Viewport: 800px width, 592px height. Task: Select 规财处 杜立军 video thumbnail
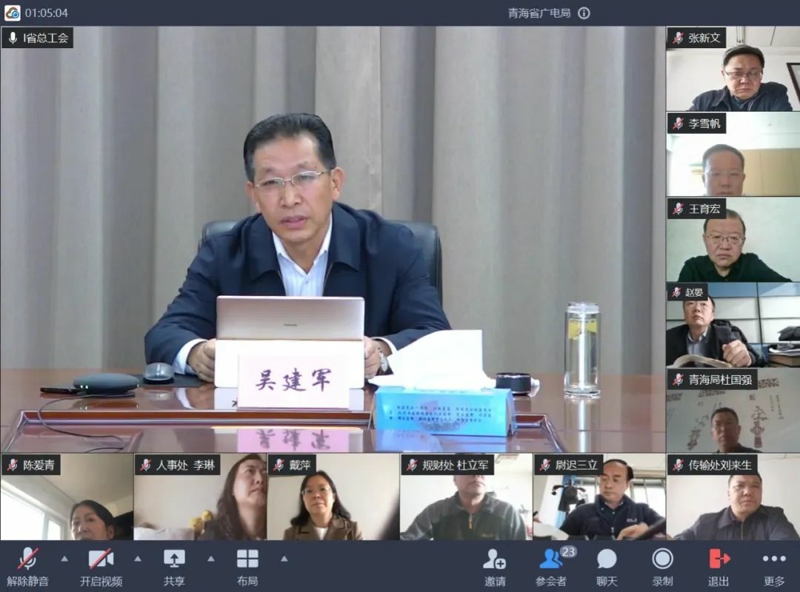click(466, 497)
